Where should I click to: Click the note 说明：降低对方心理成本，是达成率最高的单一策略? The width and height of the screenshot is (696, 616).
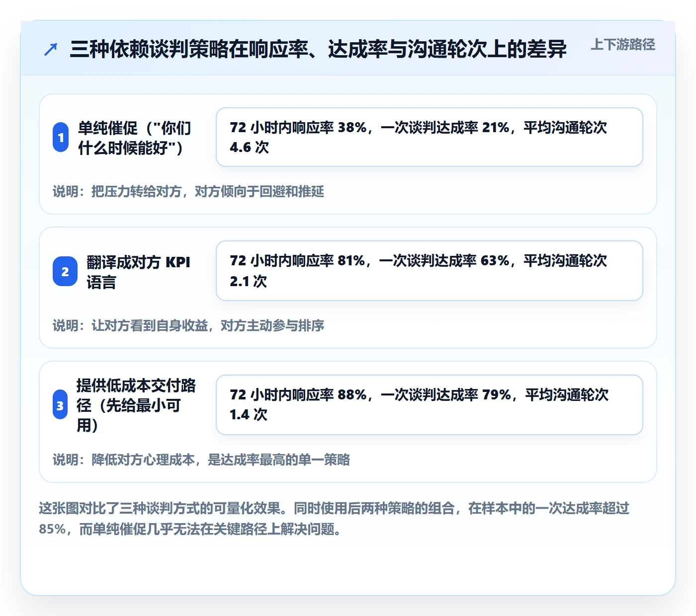pyautogui.click(x=201, y=460)
